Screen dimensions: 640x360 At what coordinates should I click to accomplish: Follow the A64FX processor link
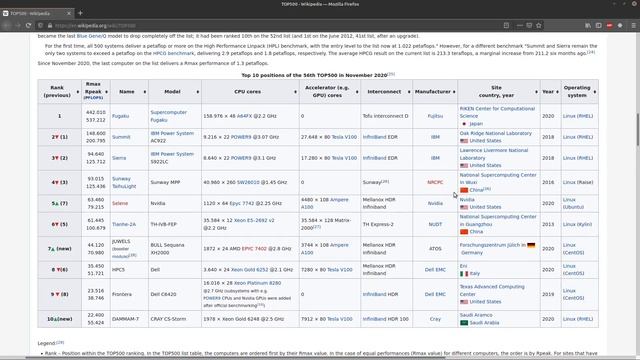[x=244, y=116]
